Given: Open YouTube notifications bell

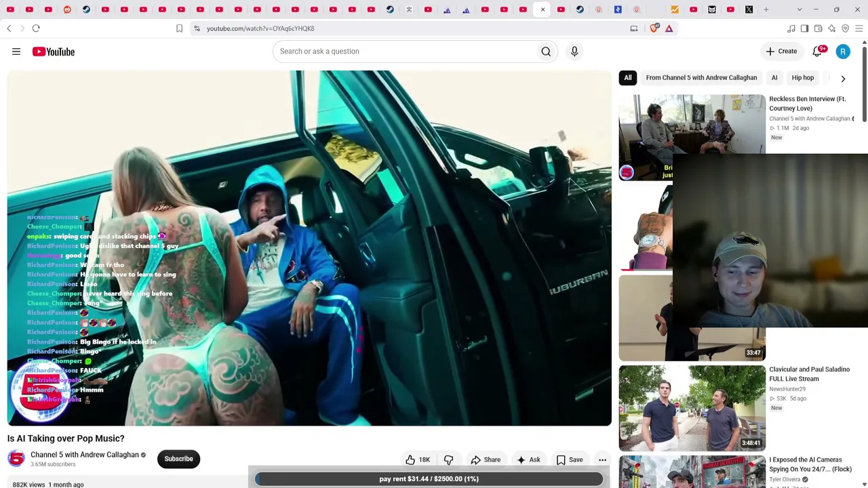Looking at the screenshot, I should 818,52.
